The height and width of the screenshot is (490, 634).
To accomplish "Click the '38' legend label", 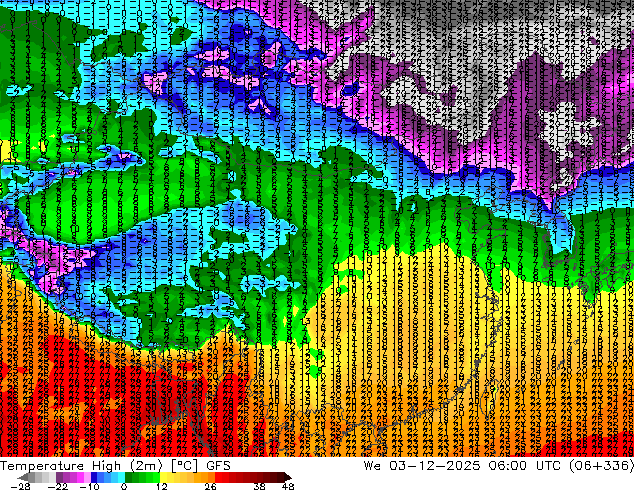I will click(x=259, y=486).
